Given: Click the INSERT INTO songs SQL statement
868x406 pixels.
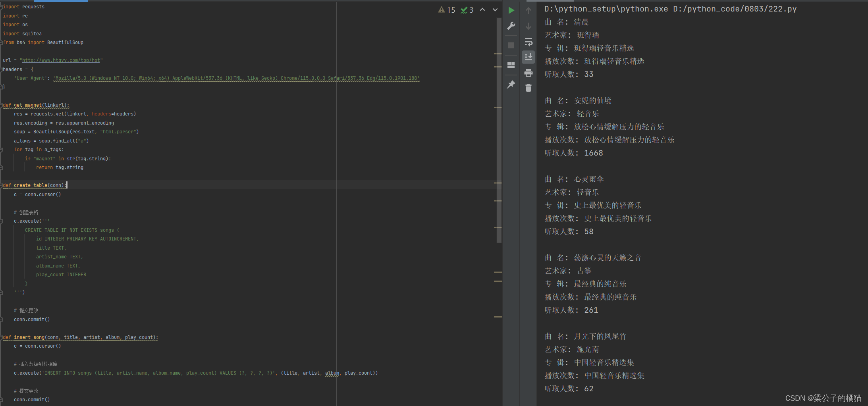Looking at the screenshot, I should [159, 373].
